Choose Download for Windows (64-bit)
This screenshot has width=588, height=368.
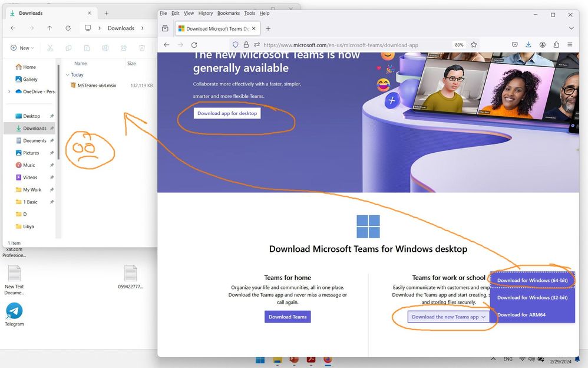[532, 281]
